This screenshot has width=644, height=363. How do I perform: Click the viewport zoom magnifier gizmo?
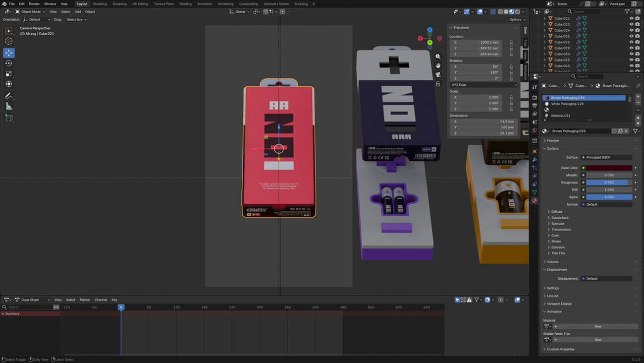pyautogui.click(x=438, y=57)
